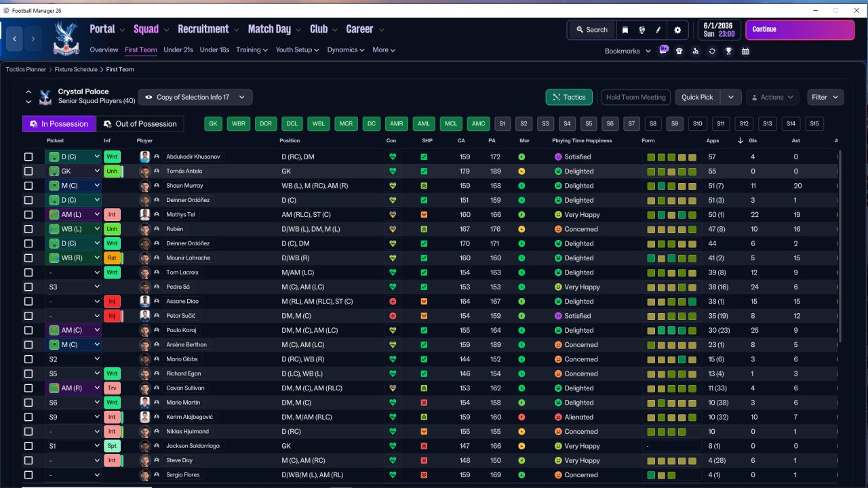Open the Filter dropdown

click(x=825, y=97)
